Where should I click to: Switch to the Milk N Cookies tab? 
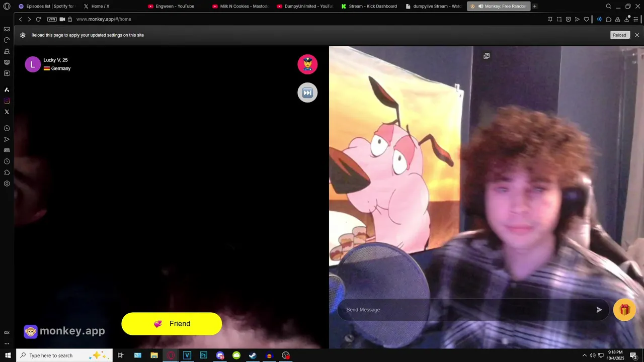[x=240, y=6]
